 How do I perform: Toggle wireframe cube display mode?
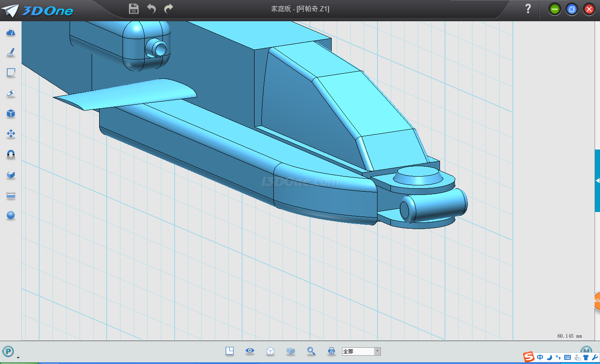pos(270,351)
